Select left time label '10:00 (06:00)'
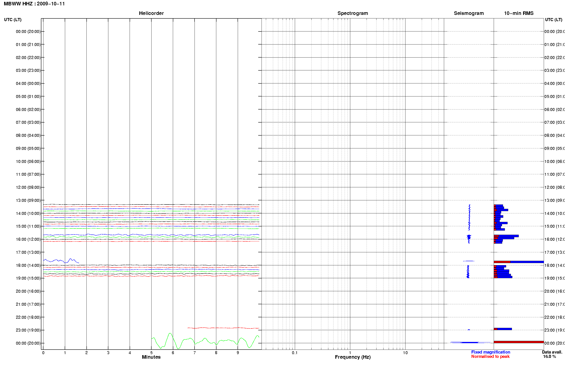The image size is (588, 368). [28, 161]
